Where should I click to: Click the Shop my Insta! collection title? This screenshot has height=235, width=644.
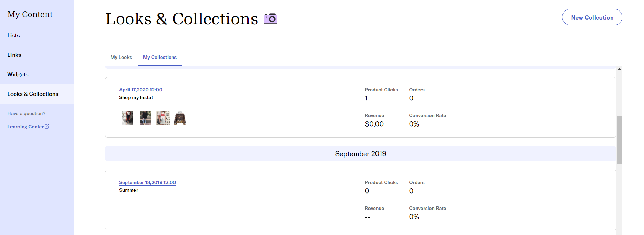[x=136, y=97]
